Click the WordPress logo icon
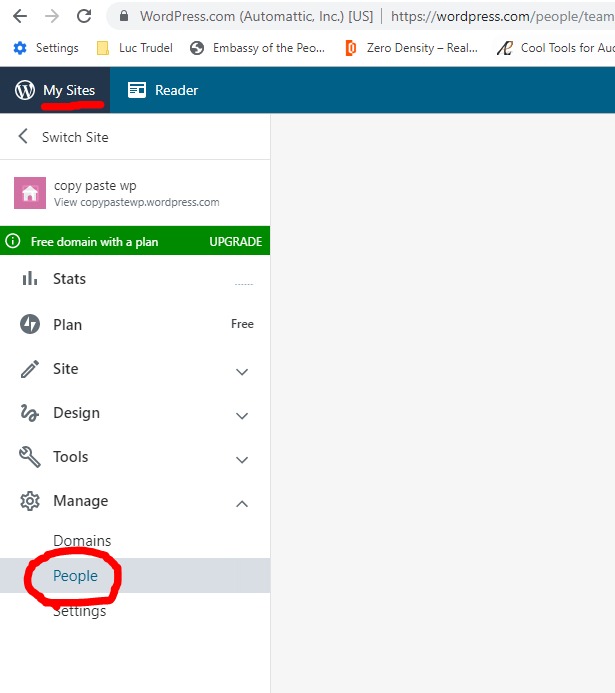 coord(25,90)
